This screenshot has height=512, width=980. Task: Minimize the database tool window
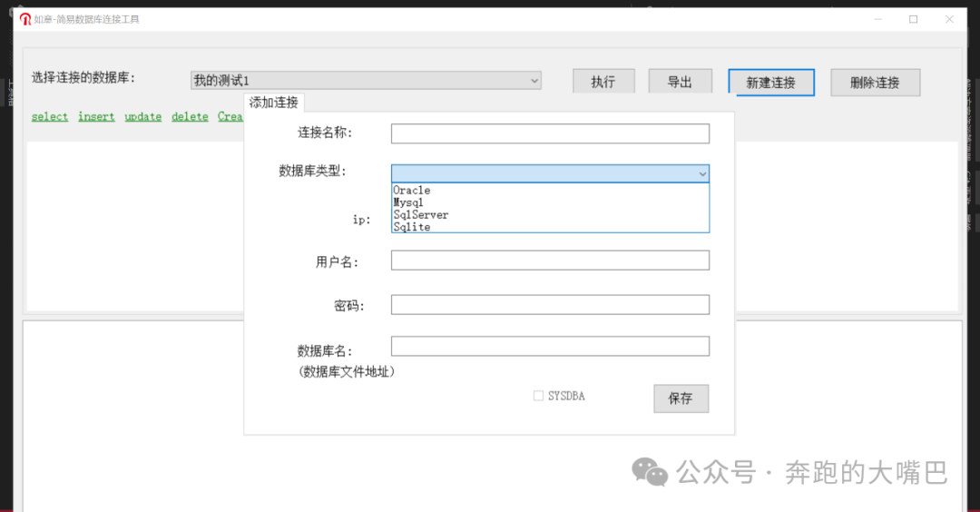(878, 19)
